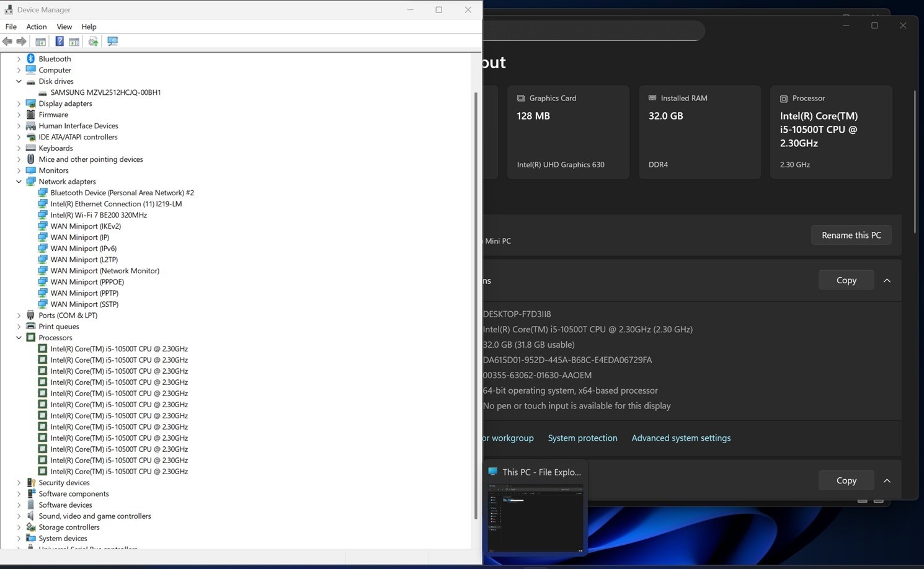Screen dimensions: 924x569
Task: Open the Action menu in Device Manager
Action: [x=37, y=27]
